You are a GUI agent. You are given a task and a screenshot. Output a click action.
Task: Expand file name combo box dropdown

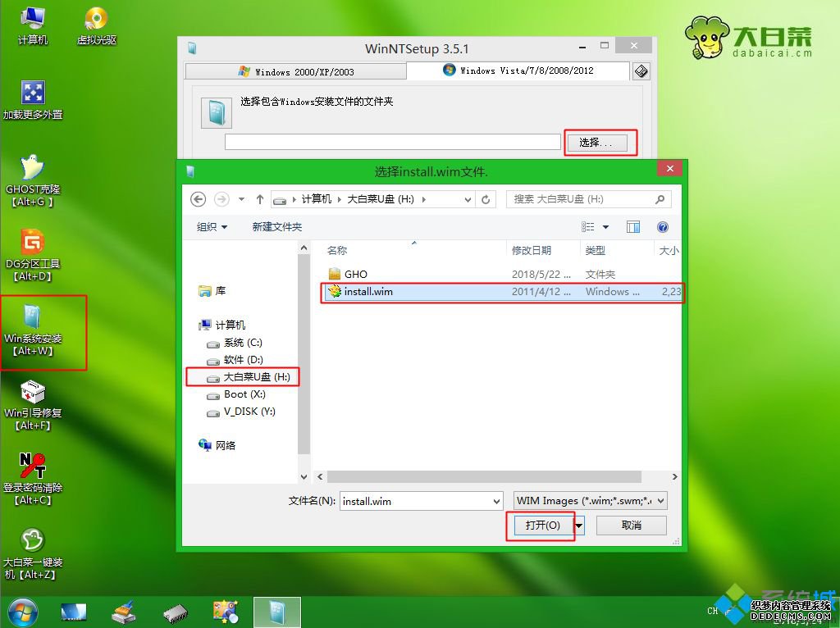(496, 501)
